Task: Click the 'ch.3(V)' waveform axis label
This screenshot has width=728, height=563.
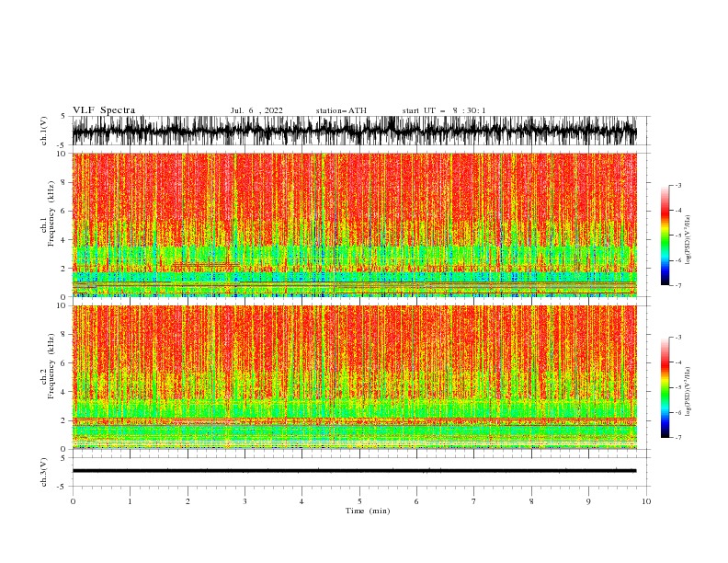Action: click(x=44, y=472)
